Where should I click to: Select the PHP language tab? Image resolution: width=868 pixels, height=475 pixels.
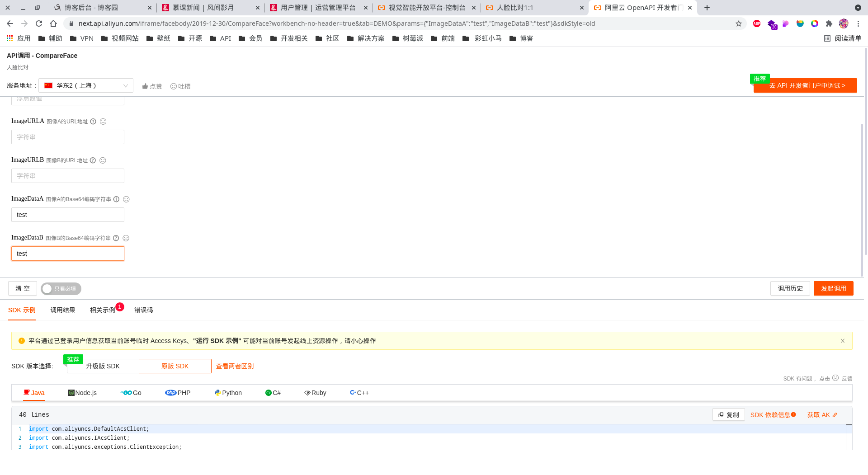[178, 393]
